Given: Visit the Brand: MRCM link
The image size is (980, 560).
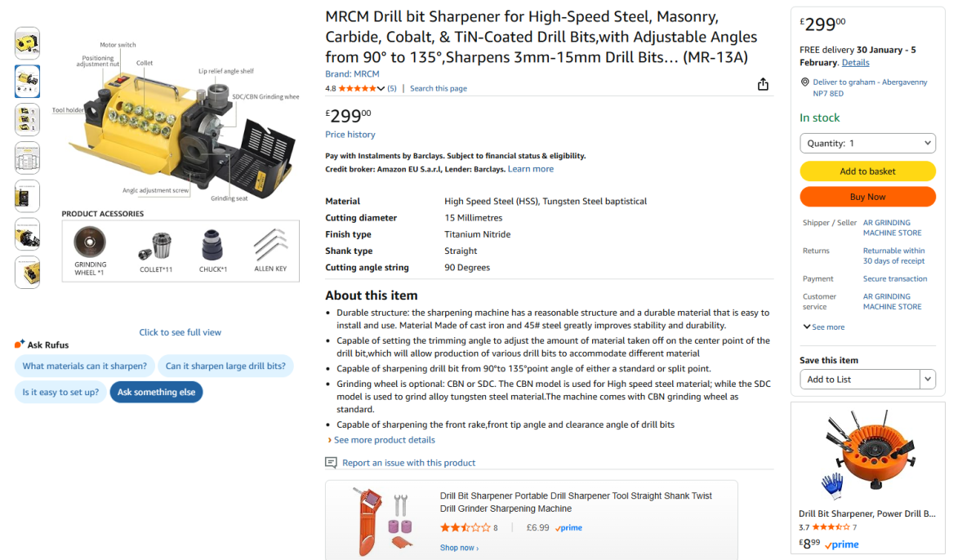Looking at the screenshot, I should pyautogui.click(x=352, y=74).
